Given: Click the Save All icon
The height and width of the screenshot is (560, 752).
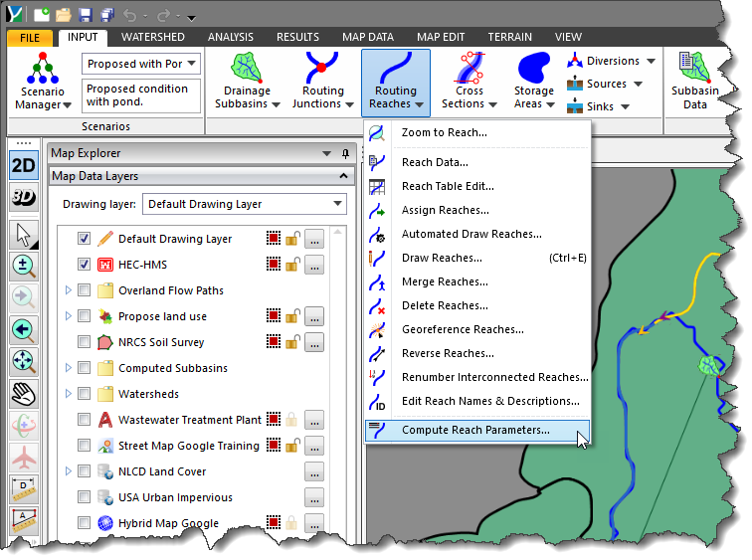Looking at the screenshot, I should coord(107,15).
